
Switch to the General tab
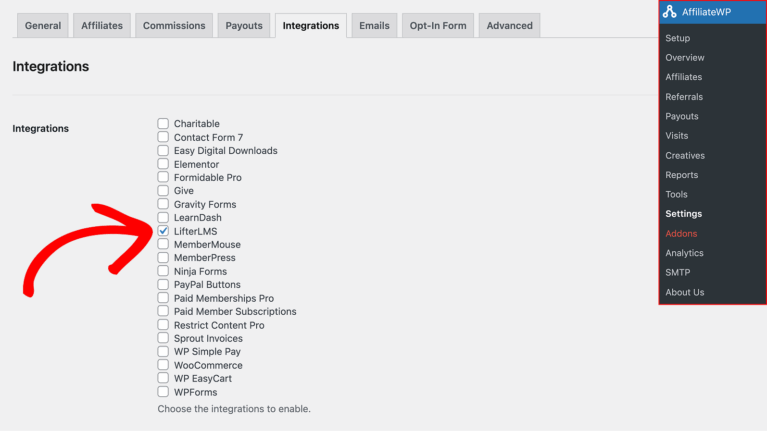click(42, 26)
